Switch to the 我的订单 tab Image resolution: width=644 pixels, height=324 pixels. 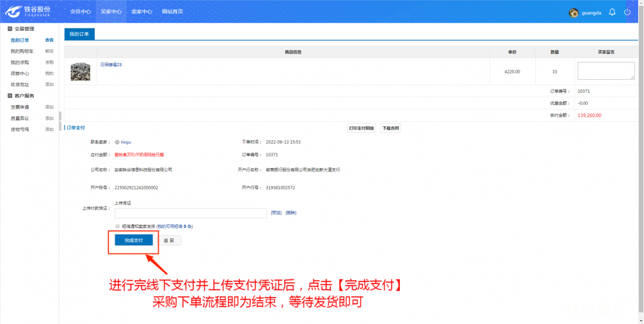click(x=80, y=33)
